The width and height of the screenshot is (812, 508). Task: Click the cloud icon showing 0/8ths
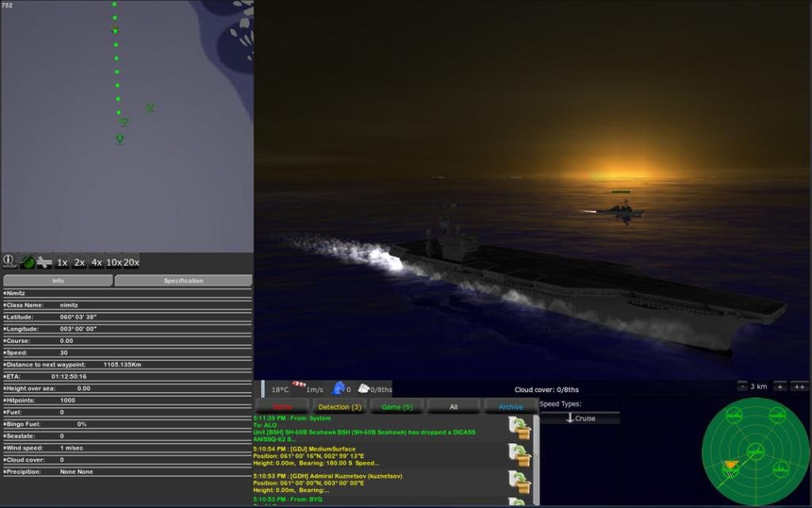click(363, 388)
